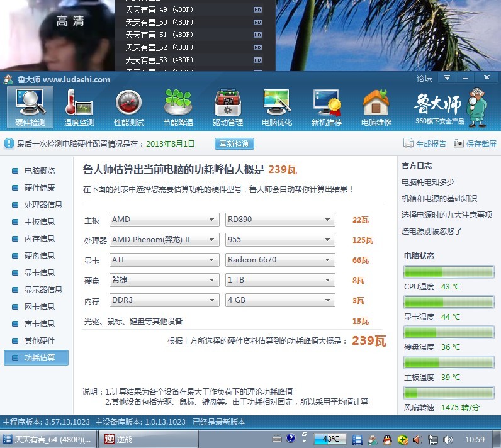This screenshot has height=448, width=501.
Task: Open the 主板 model RD890 dropdown
Action: pos(280,220)
